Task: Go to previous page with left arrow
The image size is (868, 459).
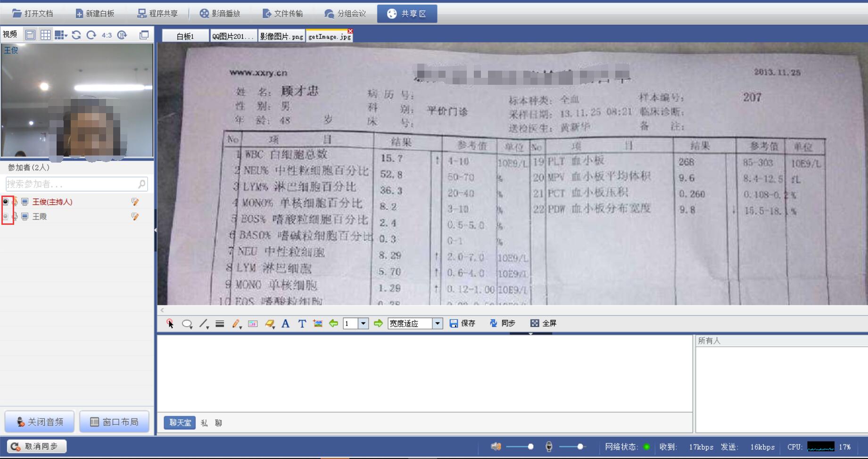Action: (333, 323)
